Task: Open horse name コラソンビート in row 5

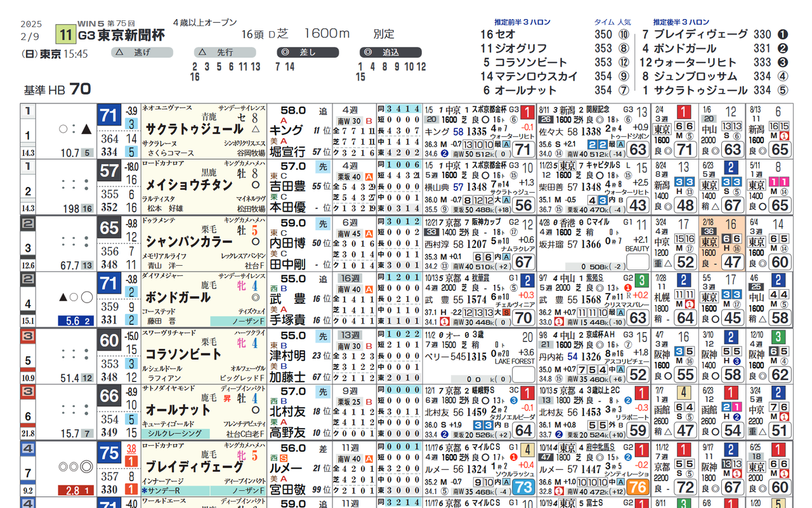Action: (x=183, y=354)
